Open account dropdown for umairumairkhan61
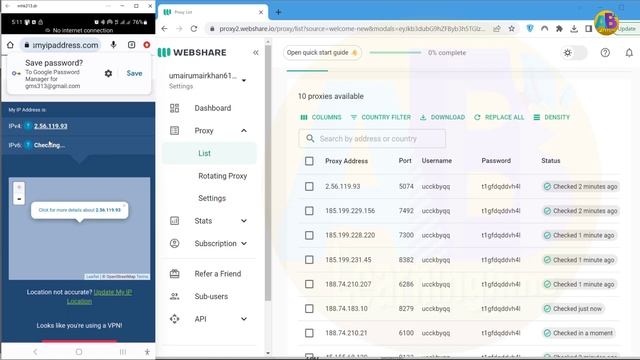 pyautogui.click(x=244, y=80)
